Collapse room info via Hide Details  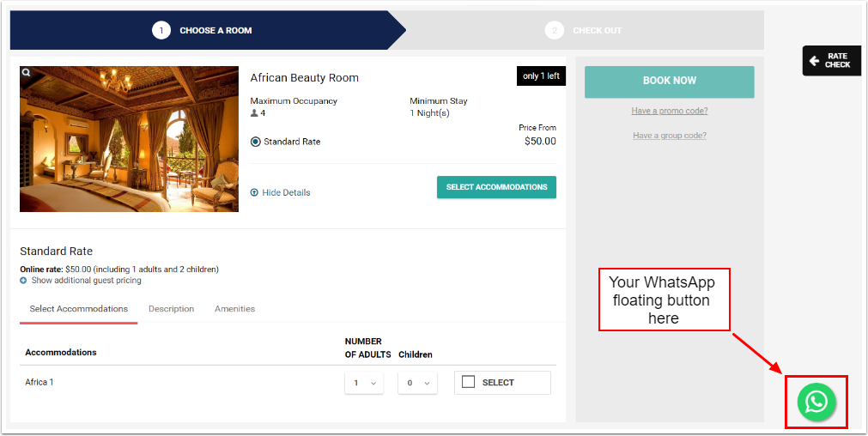tap(286, 192)
